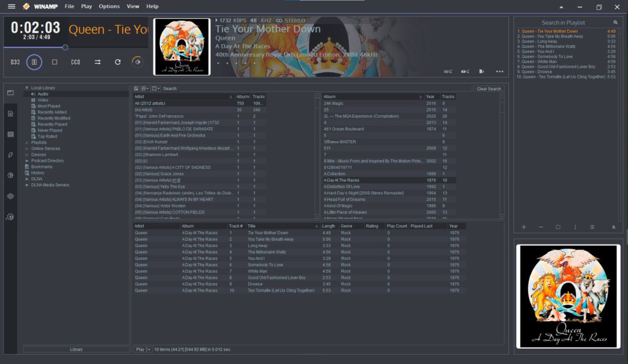Viewport: 628px width, 364px height.
Task: Sort by the Artist column header
Action: pos(183,96)
